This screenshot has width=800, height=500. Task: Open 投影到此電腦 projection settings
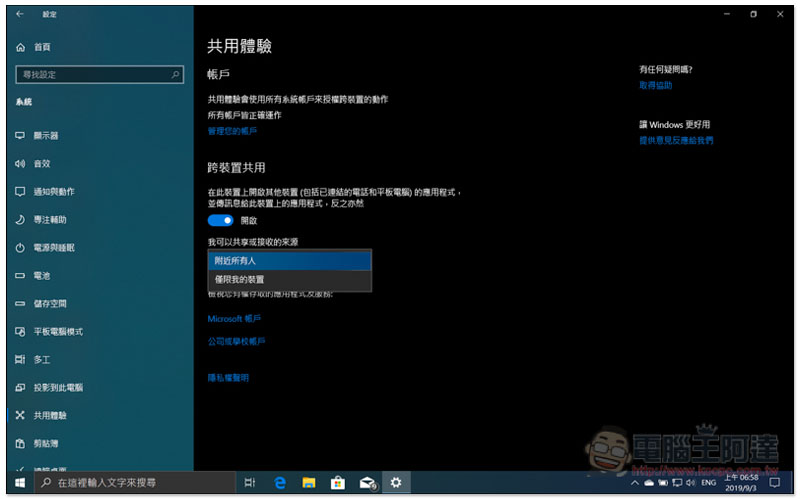58,387
